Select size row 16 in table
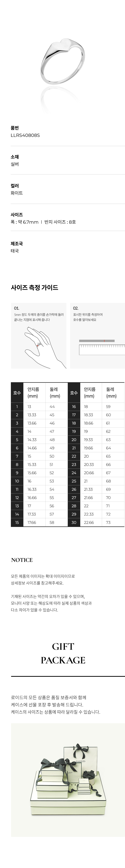The image size is (125, 868). coord(96,407)
